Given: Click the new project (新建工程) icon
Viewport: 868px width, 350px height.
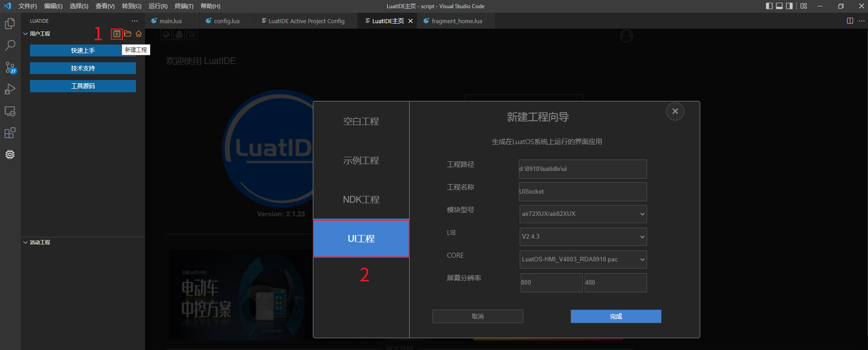Looking at the screenshot, I should (117, 34).
